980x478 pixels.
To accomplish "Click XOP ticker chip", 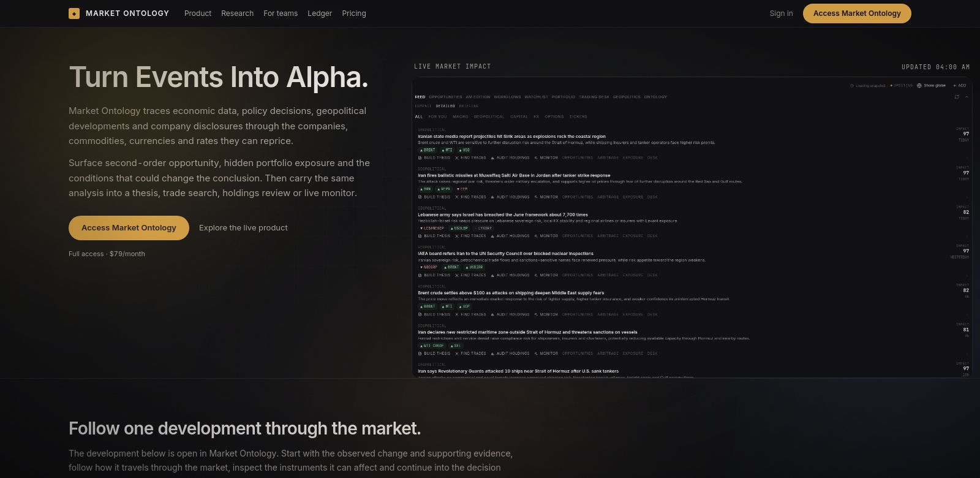I will pyautogui.click(x=464, y=306).
